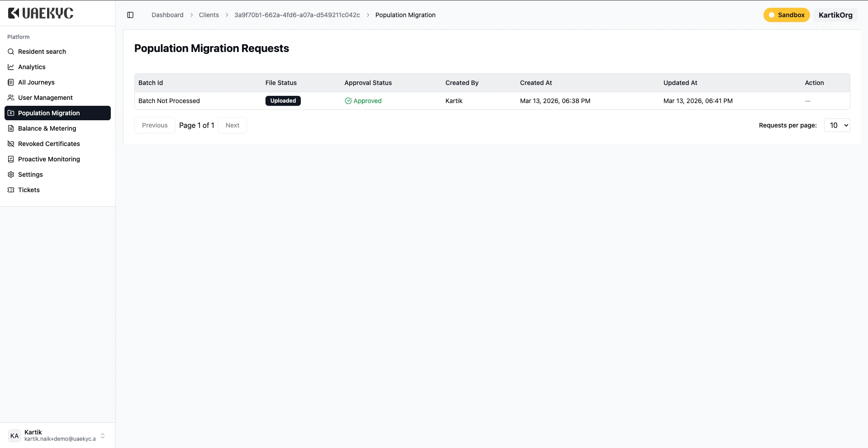Screen dimensions: 868x448
Task: Click the green Approved status indicator
Action: click(x=363, y=101)
